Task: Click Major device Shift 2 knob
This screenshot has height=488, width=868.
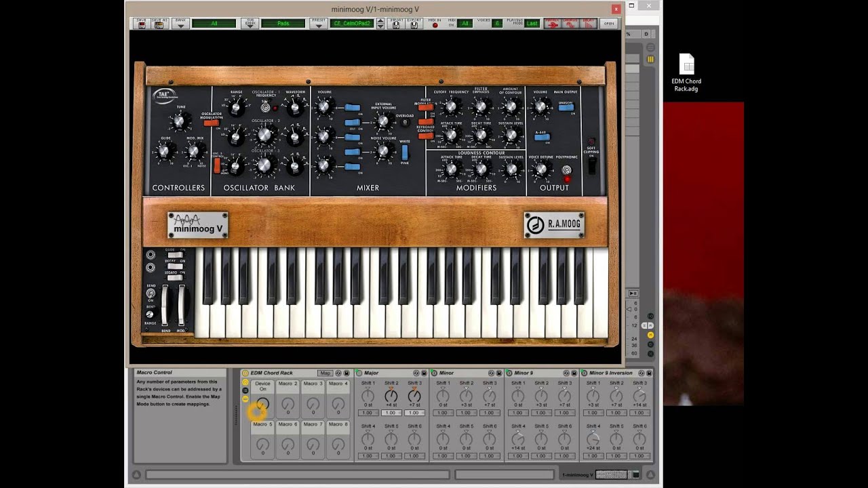Action: (391, 396)
